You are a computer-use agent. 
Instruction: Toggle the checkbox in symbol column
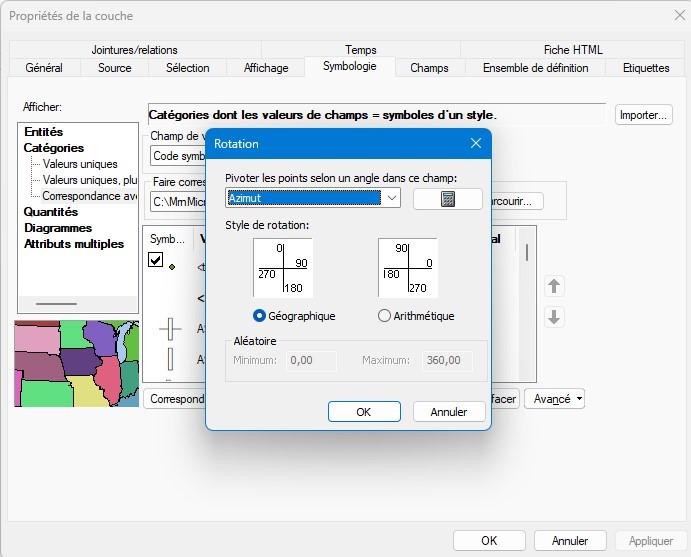pos(156,260)
